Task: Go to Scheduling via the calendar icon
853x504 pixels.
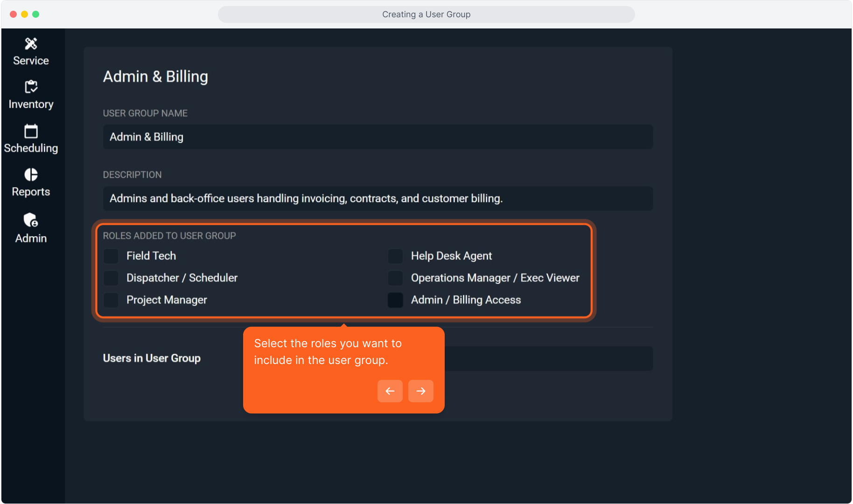Action: [x=31, y=131]
